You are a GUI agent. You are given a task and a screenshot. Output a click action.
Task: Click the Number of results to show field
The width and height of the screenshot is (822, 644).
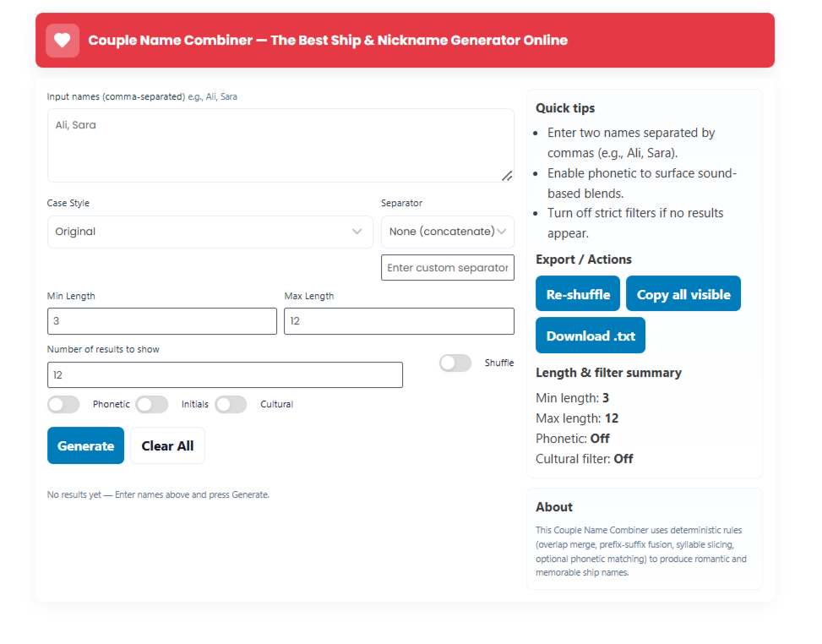click(225, 374)
